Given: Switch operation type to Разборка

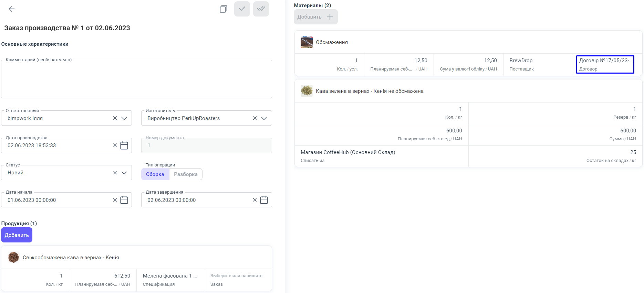Looking at the screenshot, I should point(186,174).
